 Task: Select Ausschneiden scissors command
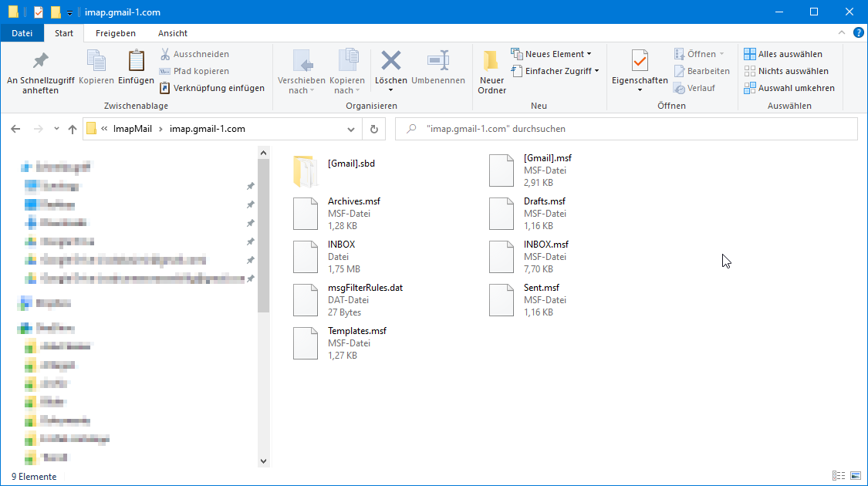194,54
